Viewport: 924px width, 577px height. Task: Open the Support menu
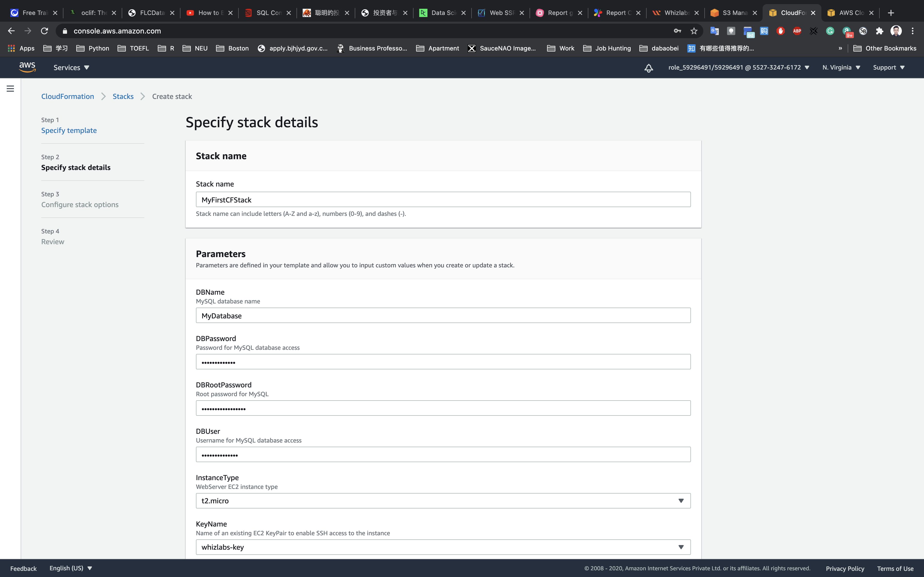(888, 67)
